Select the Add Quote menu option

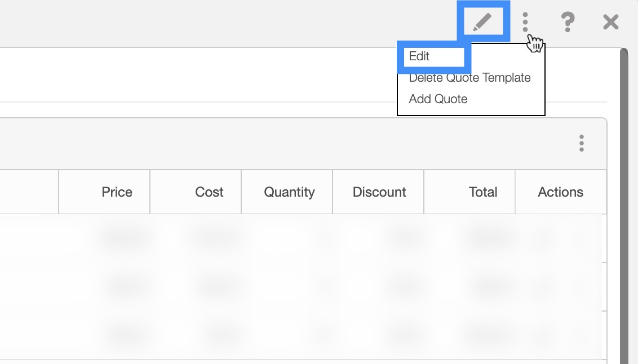click(438, 99)
